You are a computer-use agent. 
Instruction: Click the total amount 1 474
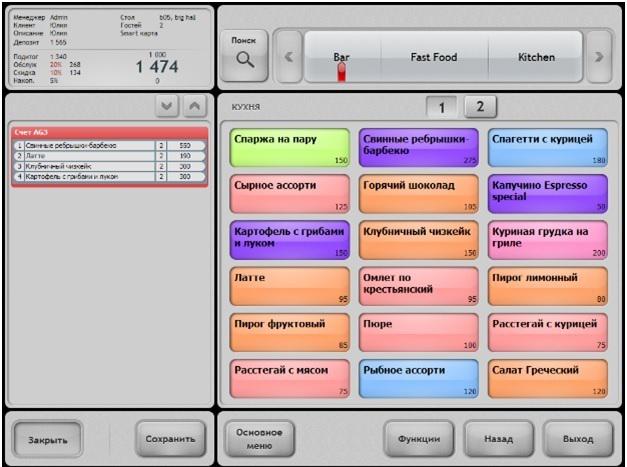pyautogui.click(x=157, y=67)
